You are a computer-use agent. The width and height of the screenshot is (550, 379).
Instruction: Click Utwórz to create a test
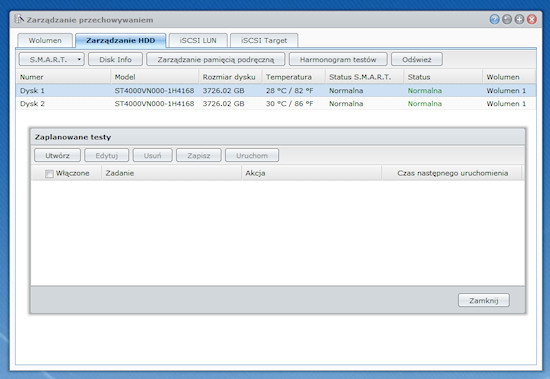pyautogui.click(x=58, y=155)
